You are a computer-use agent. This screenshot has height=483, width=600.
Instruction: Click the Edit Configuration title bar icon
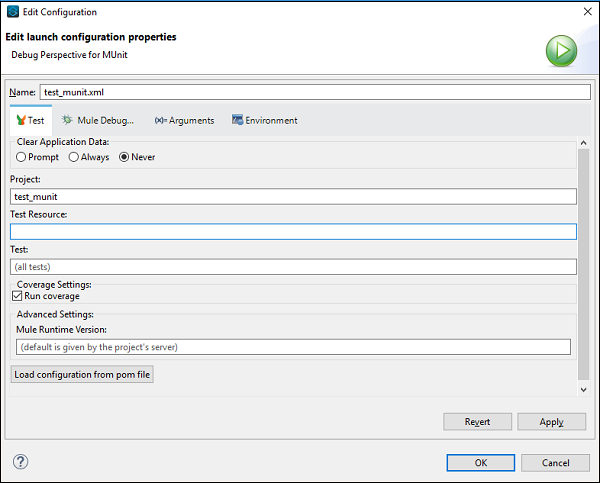pos(11,12)
